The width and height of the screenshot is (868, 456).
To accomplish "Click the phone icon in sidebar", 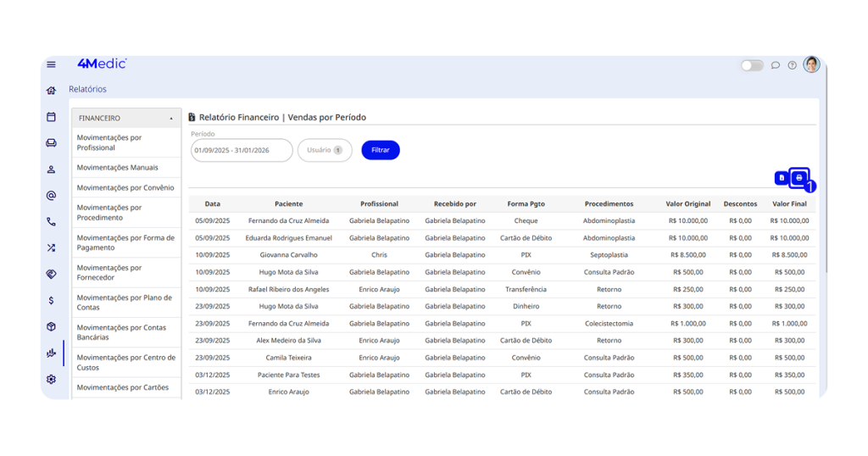I will [x=51, y=222].
